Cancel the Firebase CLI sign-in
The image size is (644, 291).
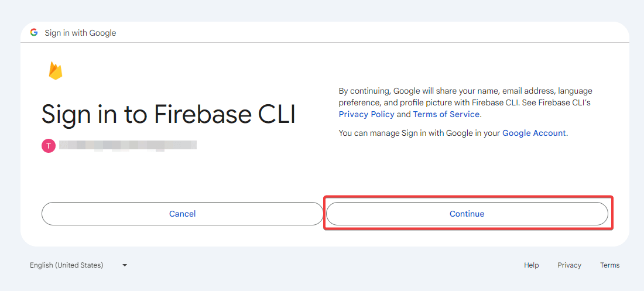click(x=182, y=214)
